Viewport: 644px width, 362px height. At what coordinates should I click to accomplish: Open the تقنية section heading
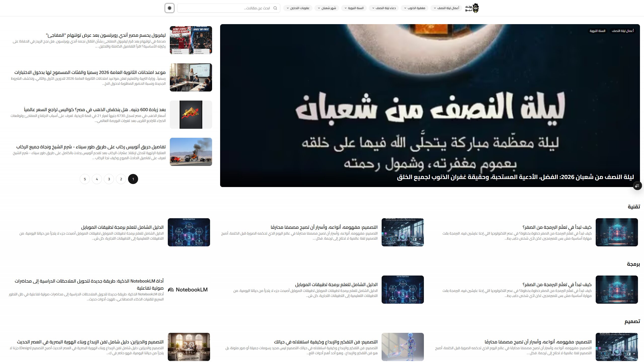point(634,207)
